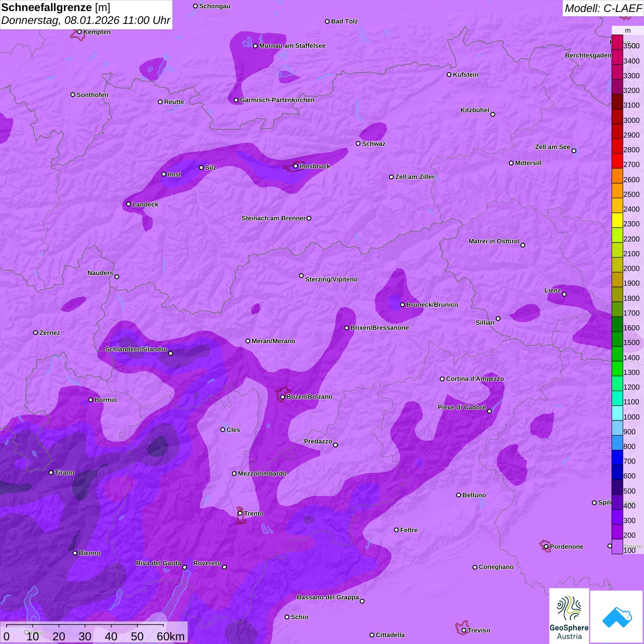
Task: Click the Zell am Ziller label
Action: (414, 177)
